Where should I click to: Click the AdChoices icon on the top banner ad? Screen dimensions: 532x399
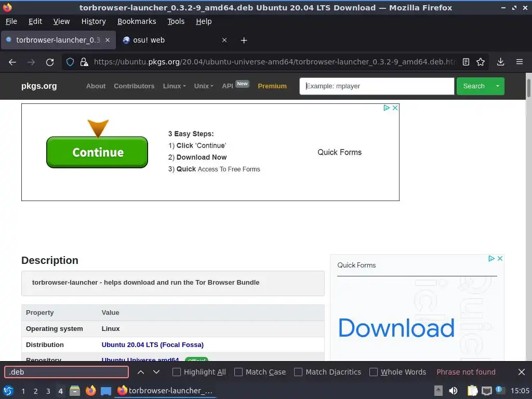387,108
